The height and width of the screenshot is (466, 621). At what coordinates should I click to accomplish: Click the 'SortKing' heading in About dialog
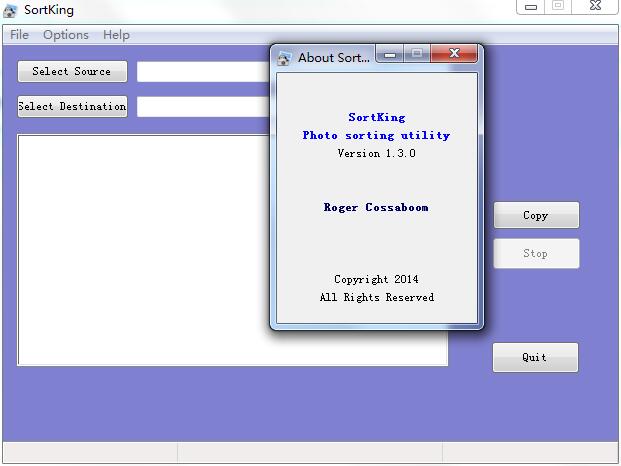(377, 117)
